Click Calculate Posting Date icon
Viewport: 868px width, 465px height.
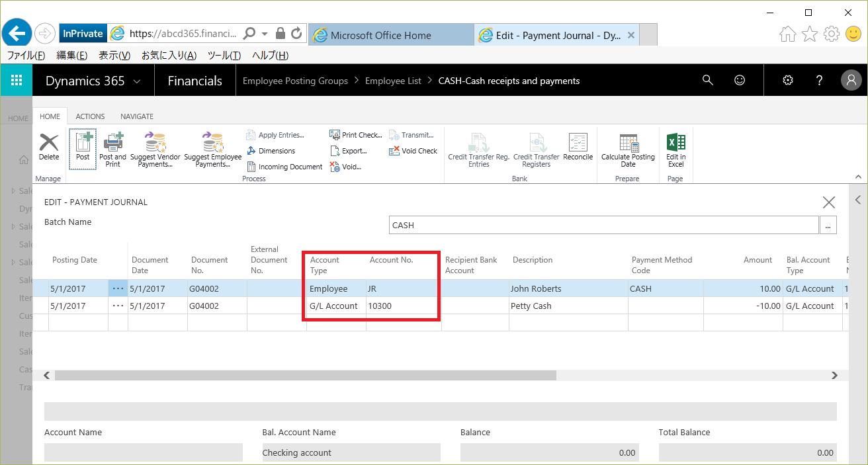[x=628, y=143]
